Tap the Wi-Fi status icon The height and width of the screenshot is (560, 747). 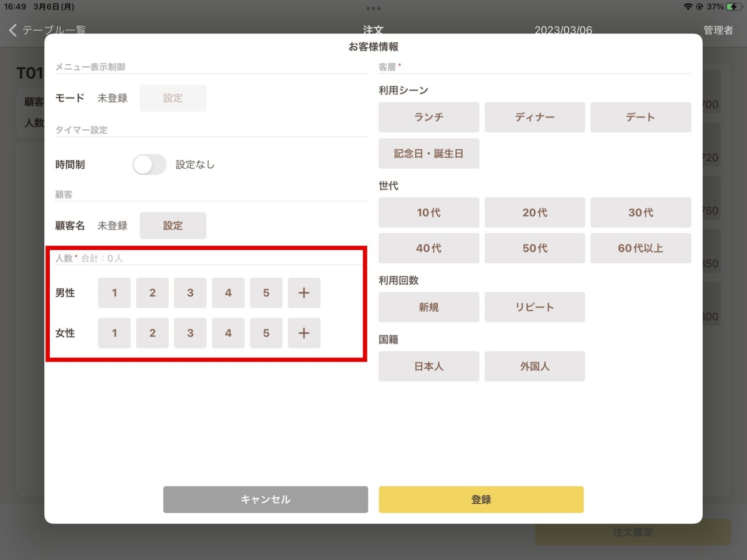click(688, 7)
